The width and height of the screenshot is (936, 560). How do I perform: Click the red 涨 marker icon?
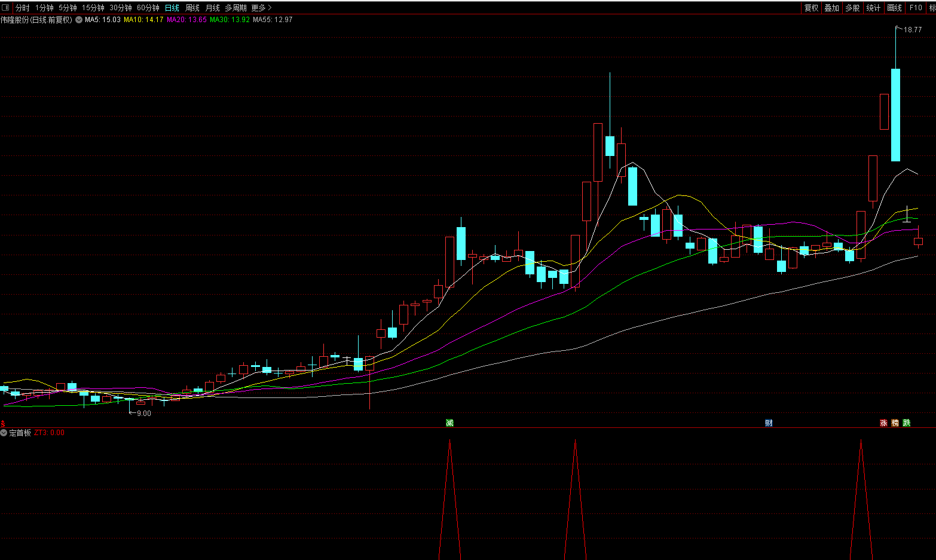point(883,423)
